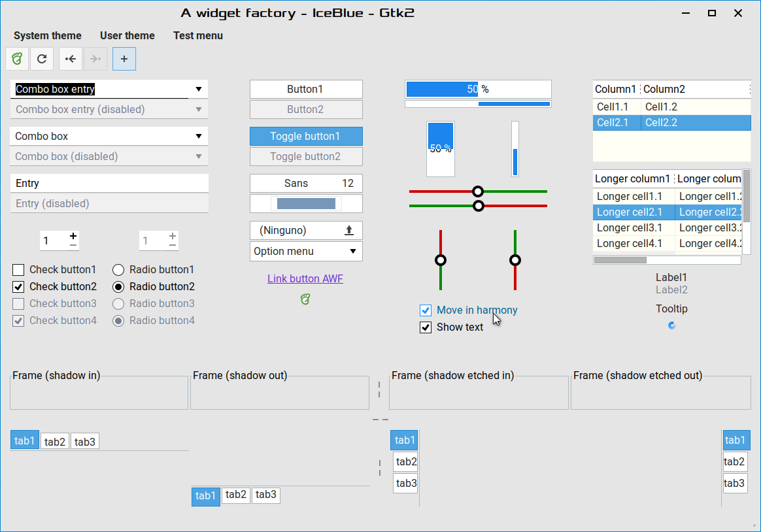Select Radio button2

click(x=118, y=287)
